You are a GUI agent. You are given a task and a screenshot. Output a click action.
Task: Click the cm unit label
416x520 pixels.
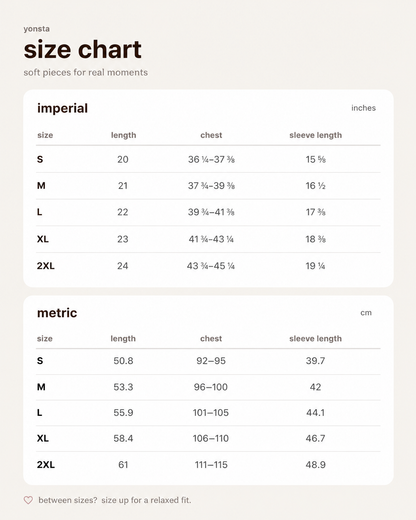tap(366, 313)
